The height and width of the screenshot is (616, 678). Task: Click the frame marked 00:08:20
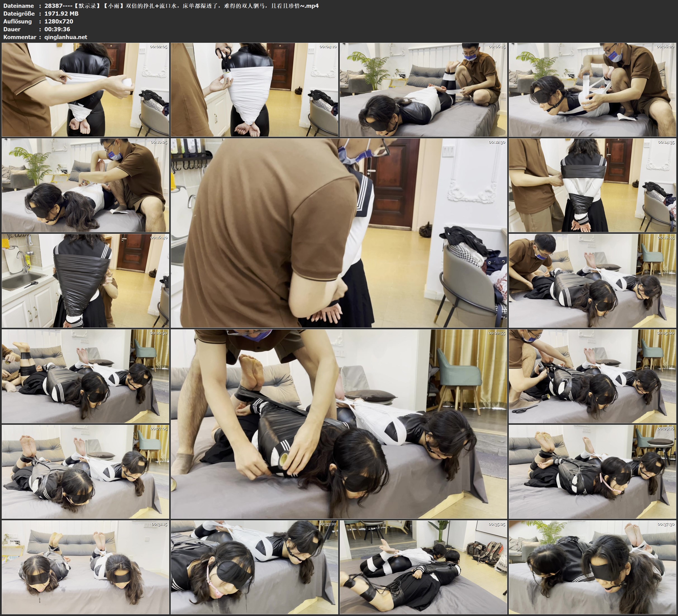[592, 89]
